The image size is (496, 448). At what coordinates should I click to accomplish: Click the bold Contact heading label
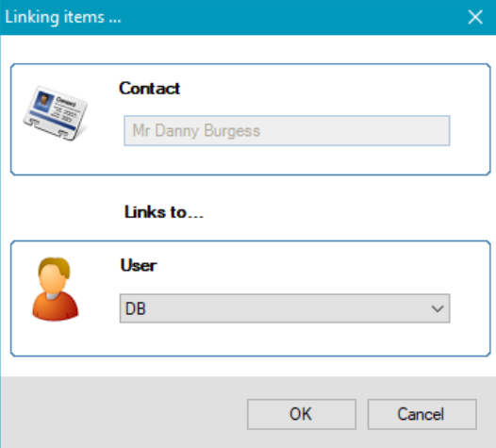pos(149,89)
